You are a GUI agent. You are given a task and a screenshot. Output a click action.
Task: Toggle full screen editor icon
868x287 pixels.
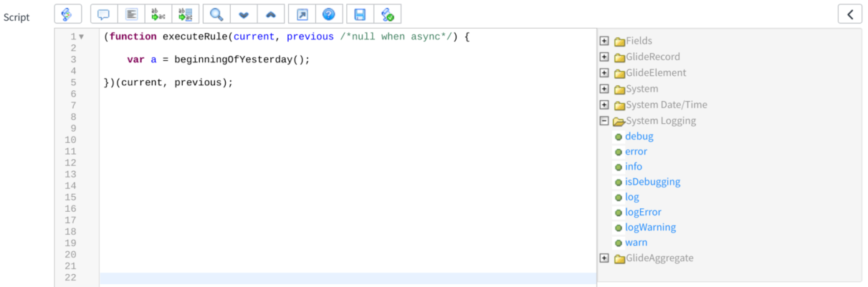(x=302, y=14)
